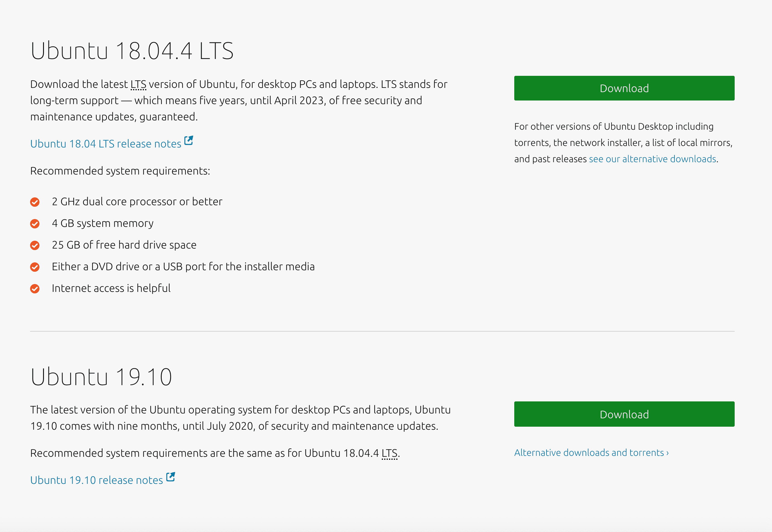Follow the 'see our alternative downloads' link
The image size is (772, 532).
652,159
